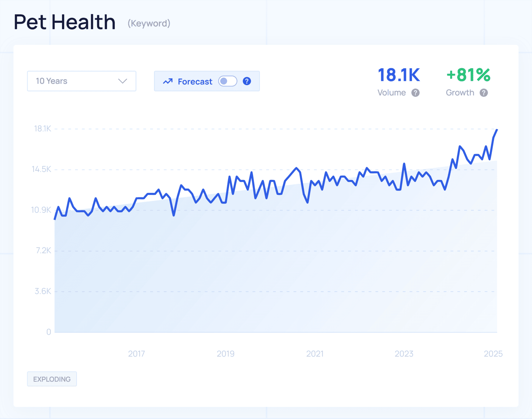Click the Growth help question mark icon
Image resolution: width=532 pixels, height=419 pixels.
(x=484, y=93)
